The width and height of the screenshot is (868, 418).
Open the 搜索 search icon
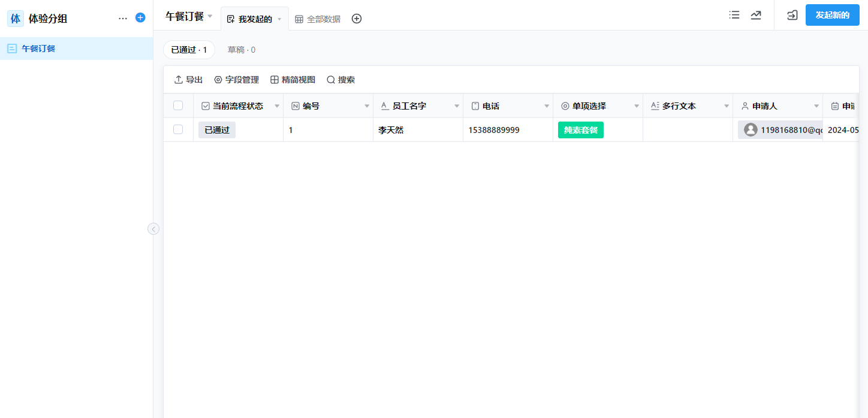click(340, 79)
